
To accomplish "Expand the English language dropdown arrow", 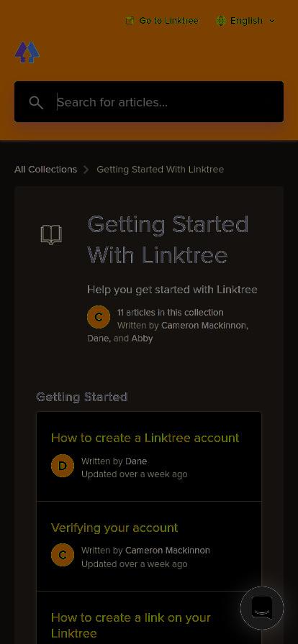I will (271, 21).
